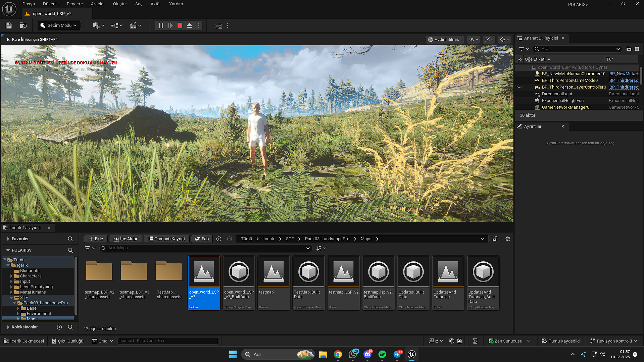This screenshot has height=362, width=644.
Task: Expand the Characters folder in tree
Action: pyautogui.click(x=11, y=276)
